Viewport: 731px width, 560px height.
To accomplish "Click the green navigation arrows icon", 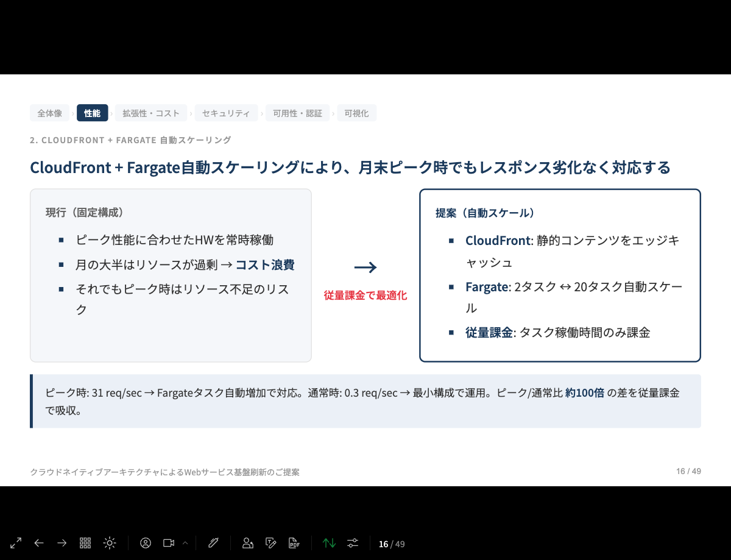I will (x=329, y=543).
